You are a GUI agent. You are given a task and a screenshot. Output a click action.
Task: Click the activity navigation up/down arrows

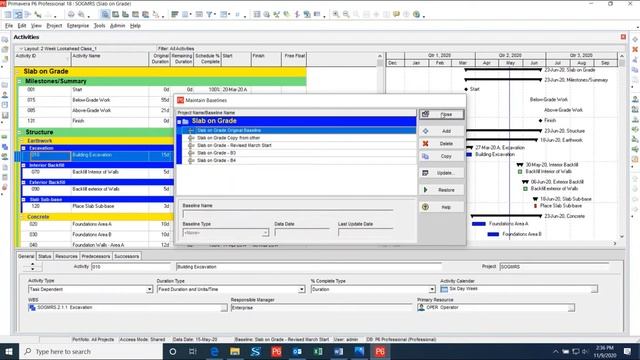point(33,267)
